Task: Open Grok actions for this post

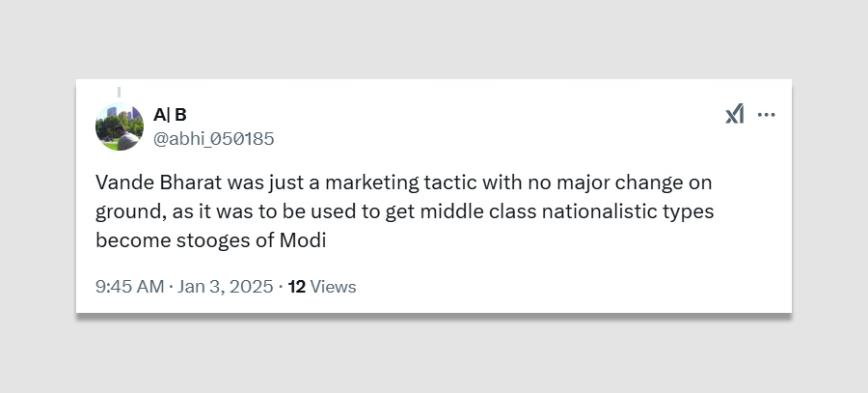Action: (x=734, y=114)
